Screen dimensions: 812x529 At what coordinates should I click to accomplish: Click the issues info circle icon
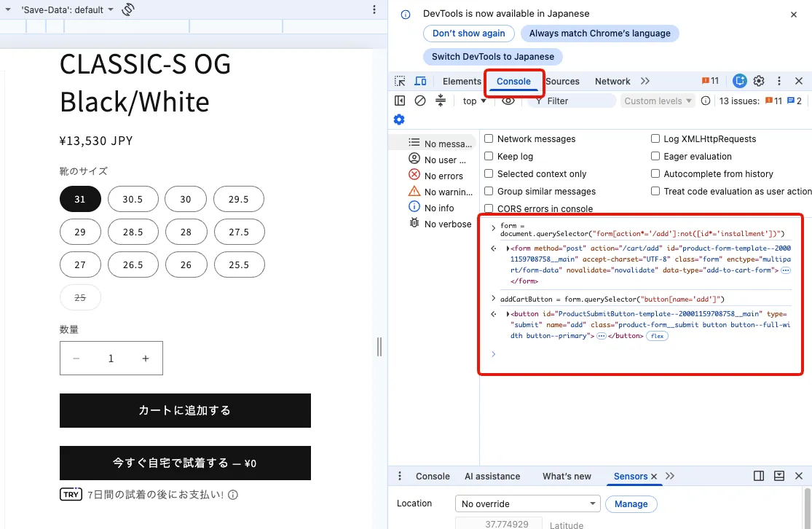click(706, 101)
